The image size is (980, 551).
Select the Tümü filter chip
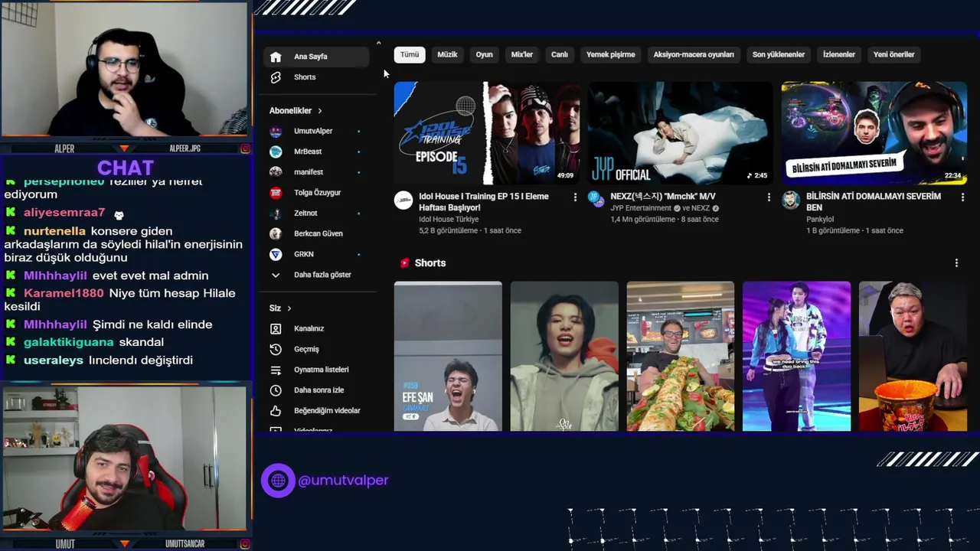[x=410, y=54]
